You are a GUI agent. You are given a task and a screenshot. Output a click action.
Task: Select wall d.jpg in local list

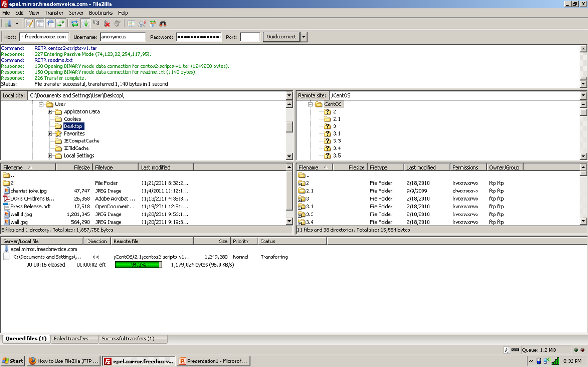point(21,214)
